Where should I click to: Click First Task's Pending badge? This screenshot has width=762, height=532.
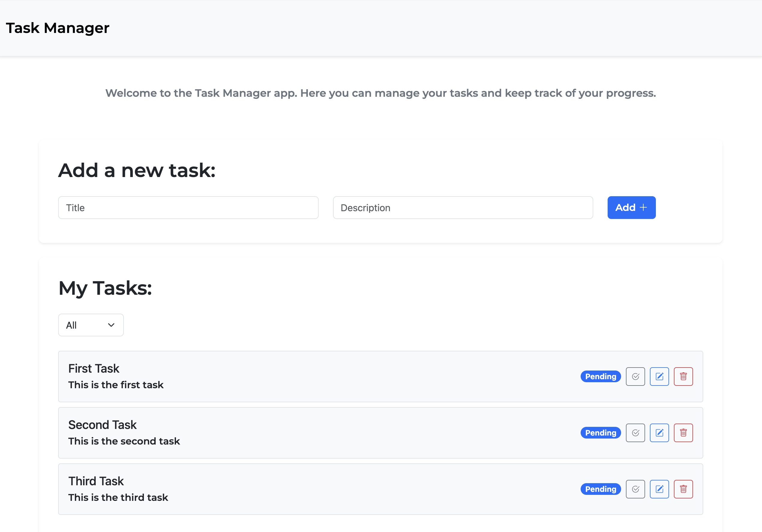pos(600,377)
